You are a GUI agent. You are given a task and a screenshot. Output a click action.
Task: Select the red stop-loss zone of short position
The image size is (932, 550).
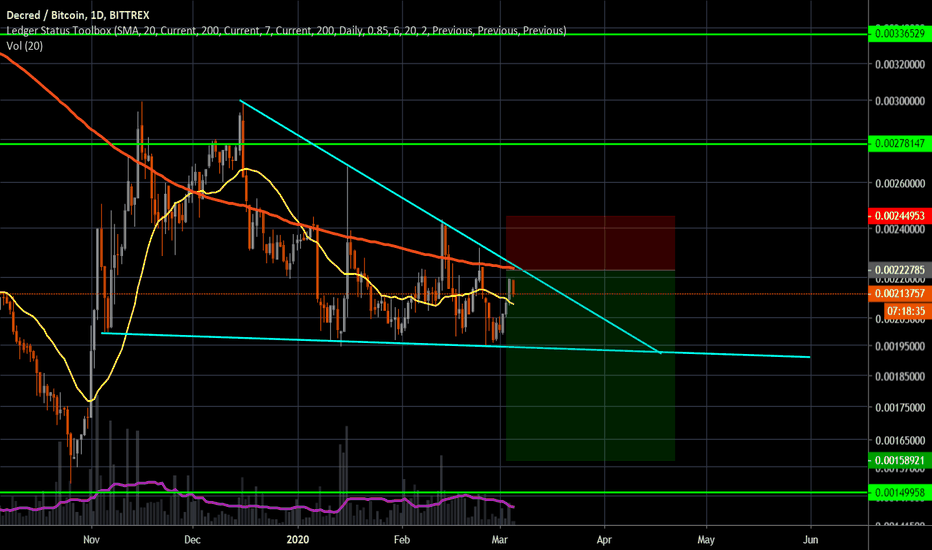click(x=590, y=243)
